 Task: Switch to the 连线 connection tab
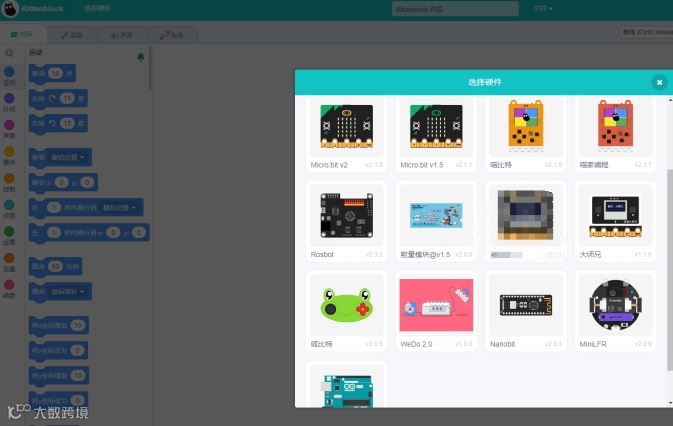[x=172, y=35]
